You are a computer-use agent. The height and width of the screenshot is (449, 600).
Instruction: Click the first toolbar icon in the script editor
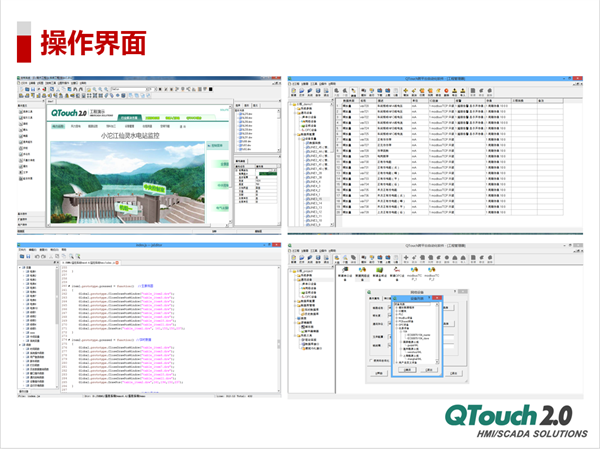coord(20,257)
